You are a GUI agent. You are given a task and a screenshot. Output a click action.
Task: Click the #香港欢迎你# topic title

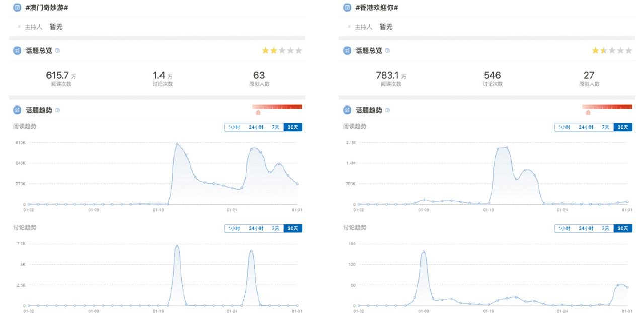click(x=376, y=8)
